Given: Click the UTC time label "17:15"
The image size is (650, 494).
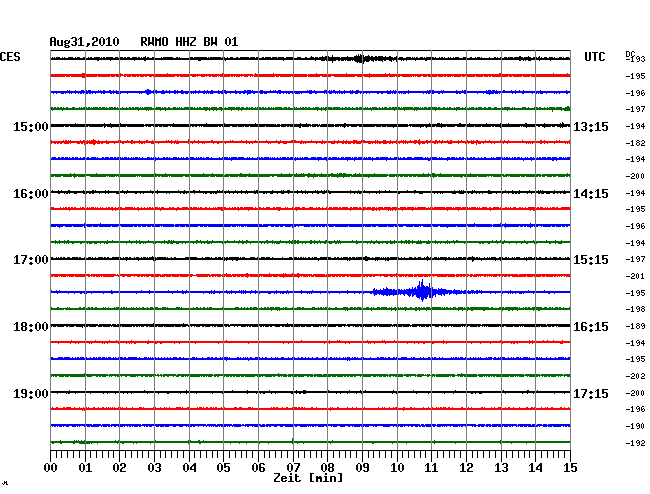Looking at the screenshot, I should click(591, 393).
